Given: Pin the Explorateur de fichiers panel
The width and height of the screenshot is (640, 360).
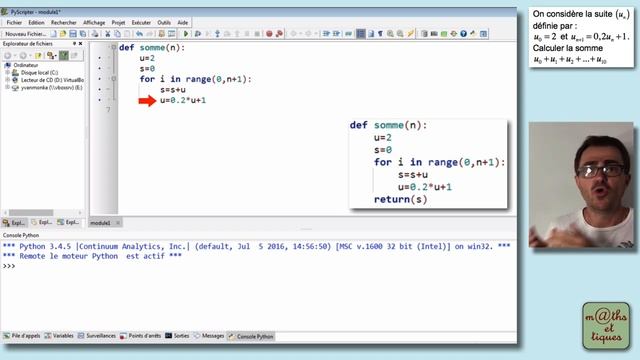Looking at the screenshot, I should click(x=74, y=44).
